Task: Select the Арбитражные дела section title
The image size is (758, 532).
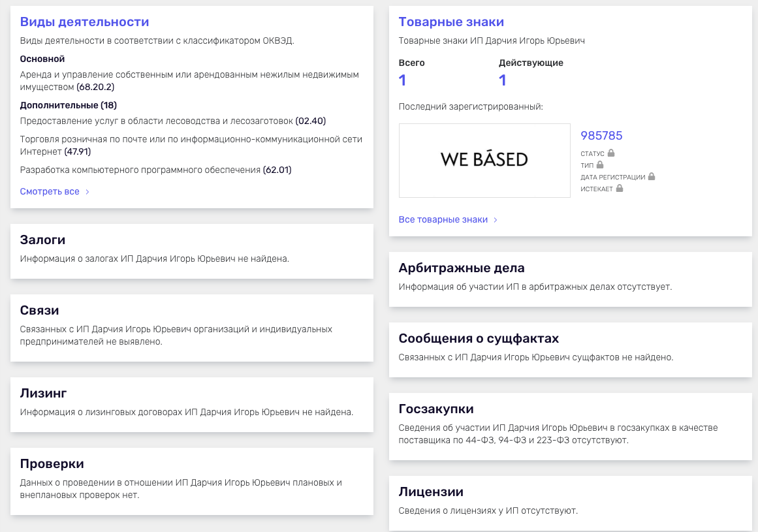Action: coord(462,268)
